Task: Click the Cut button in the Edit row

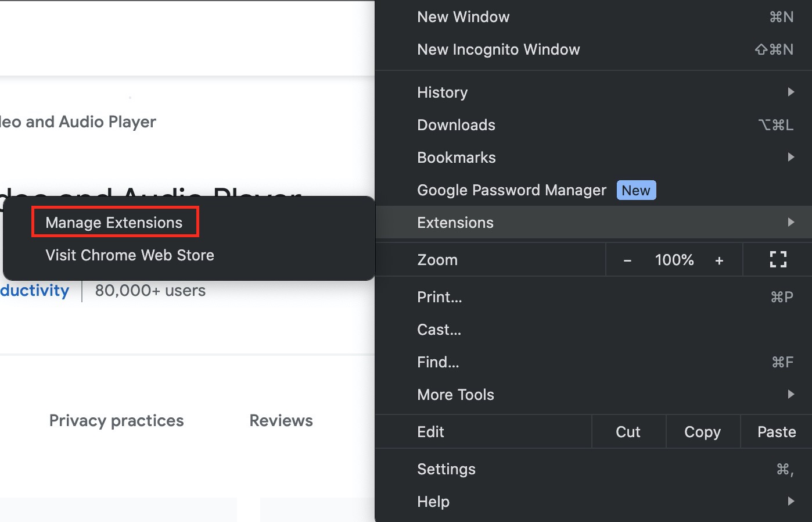Action: pyautogui.click(x=628, y=432)
